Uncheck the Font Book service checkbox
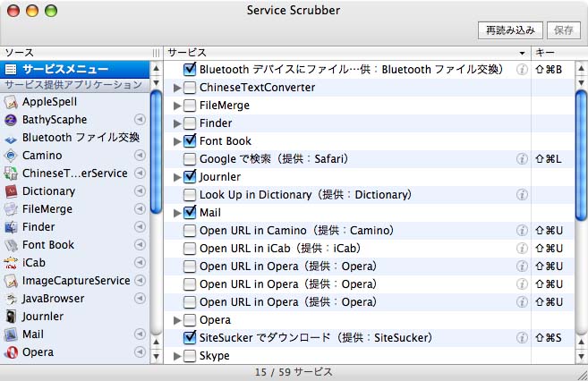 point(190,141)
